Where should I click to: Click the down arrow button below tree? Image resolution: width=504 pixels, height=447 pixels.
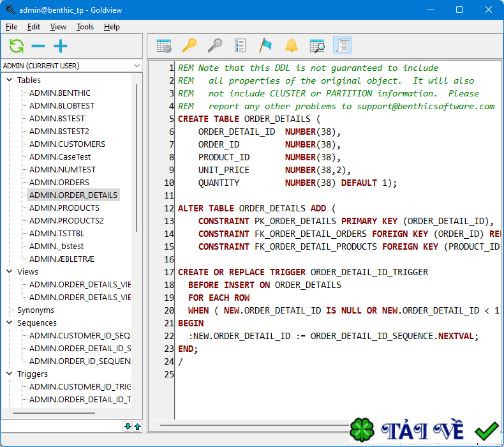[128, 427]
